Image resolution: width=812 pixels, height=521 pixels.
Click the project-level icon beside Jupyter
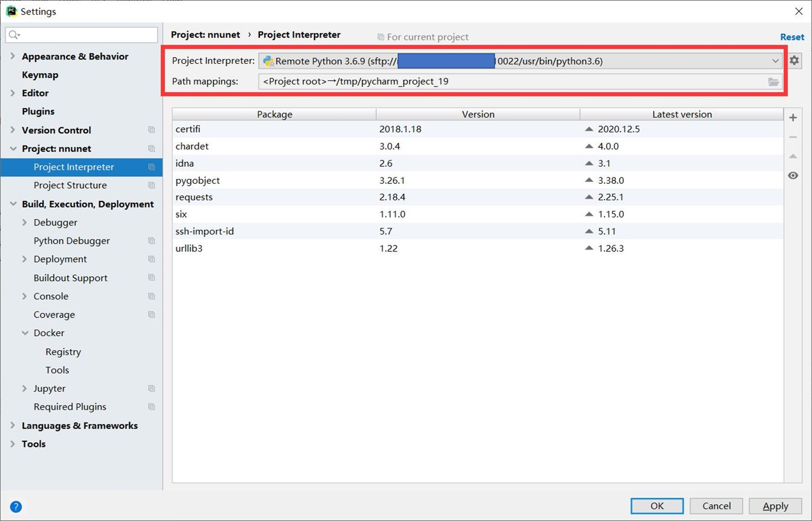(x=151, y=388)
